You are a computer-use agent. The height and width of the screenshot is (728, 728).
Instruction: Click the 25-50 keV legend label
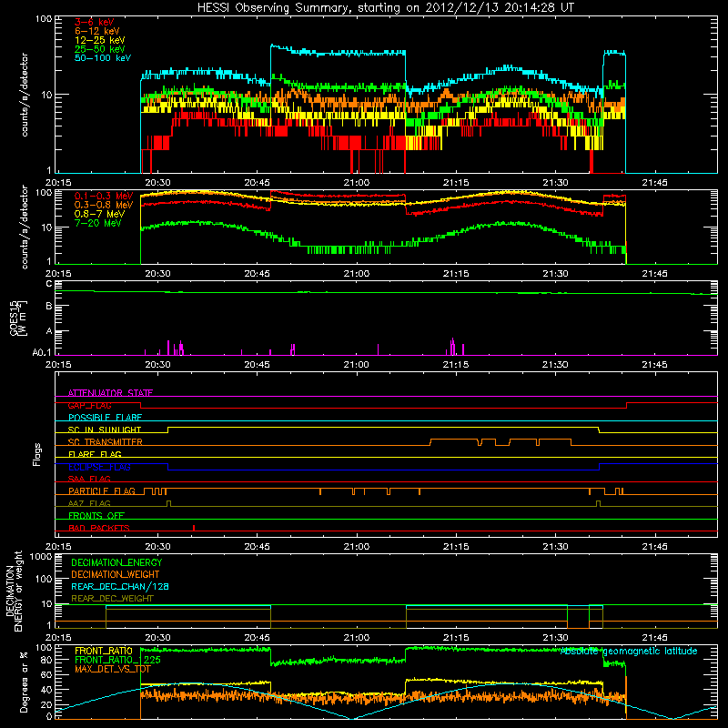pos(100,49)
